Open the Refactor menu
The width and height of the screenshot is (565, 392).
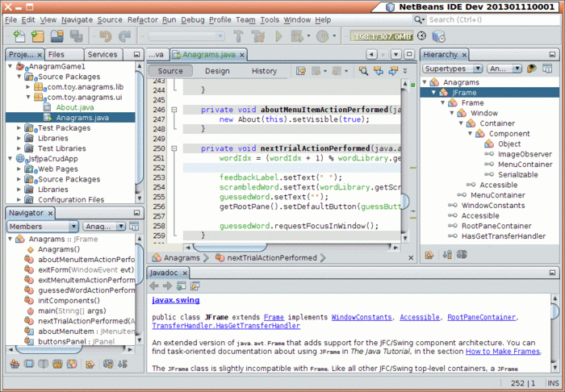142,19
